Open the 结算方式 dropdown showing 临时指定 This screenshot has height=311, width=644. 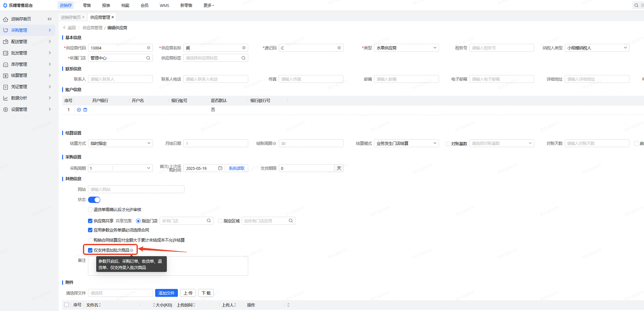click(120, 143)
